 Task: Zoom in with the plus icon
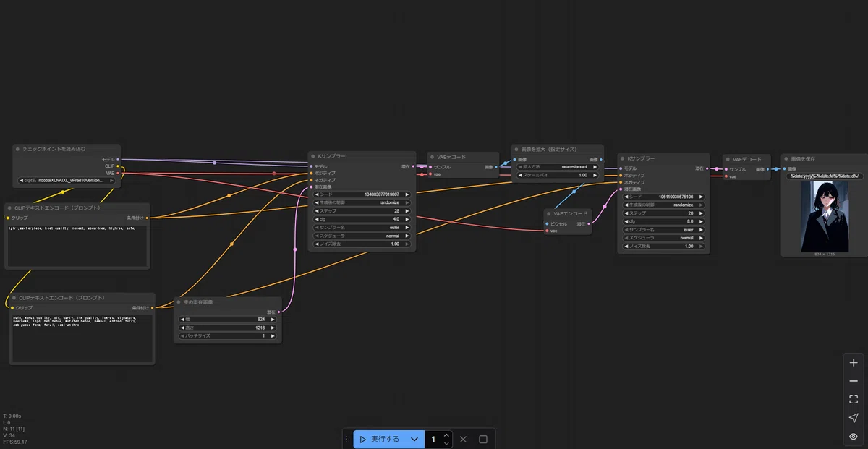pyautogui.click(x=854, y=362)
